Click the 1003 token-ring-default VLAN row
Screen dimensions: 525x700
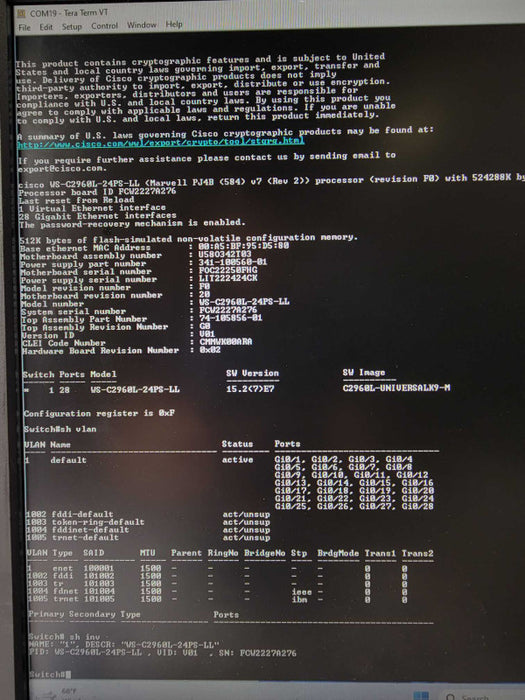(x=148, y=522)
